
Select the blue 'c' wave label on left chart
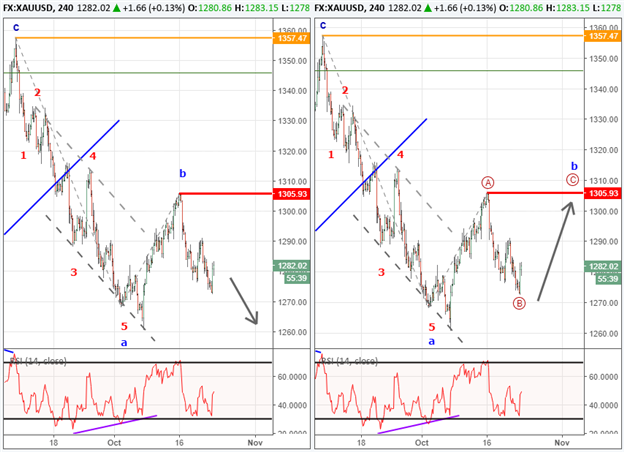(16, 27)
